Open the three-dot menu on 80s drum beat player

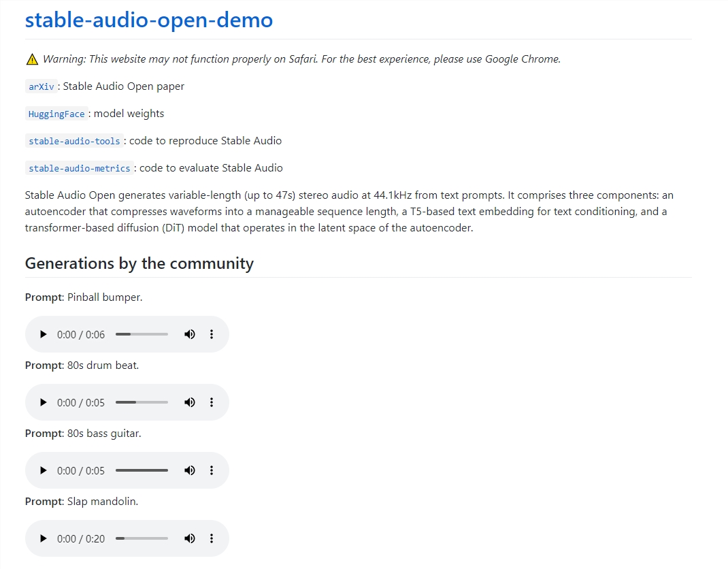coord(212,402)
